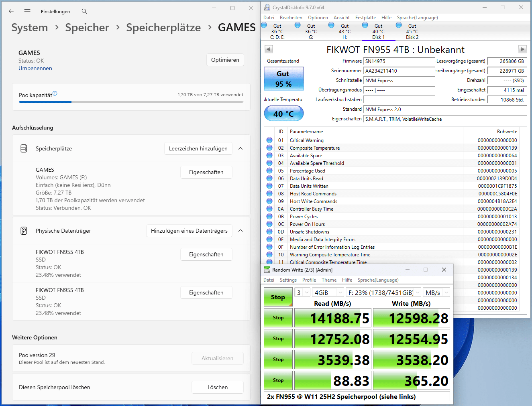
Task: Open the 4GiB test size dropdown
Action: (x=328, y=292)
